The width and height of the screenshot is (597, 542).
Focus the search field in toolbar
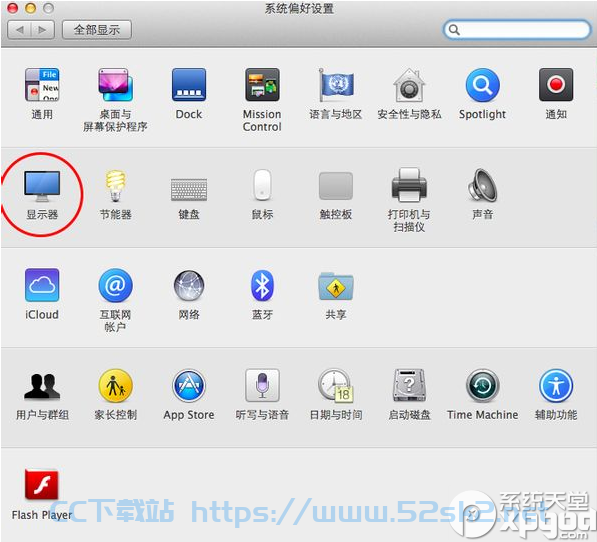pyautogui.click(x=517, y=30)
